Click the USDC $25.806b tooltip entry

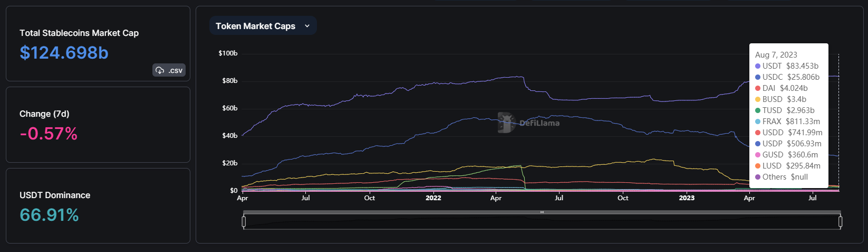pyautogui.click(x=787, y=77)
